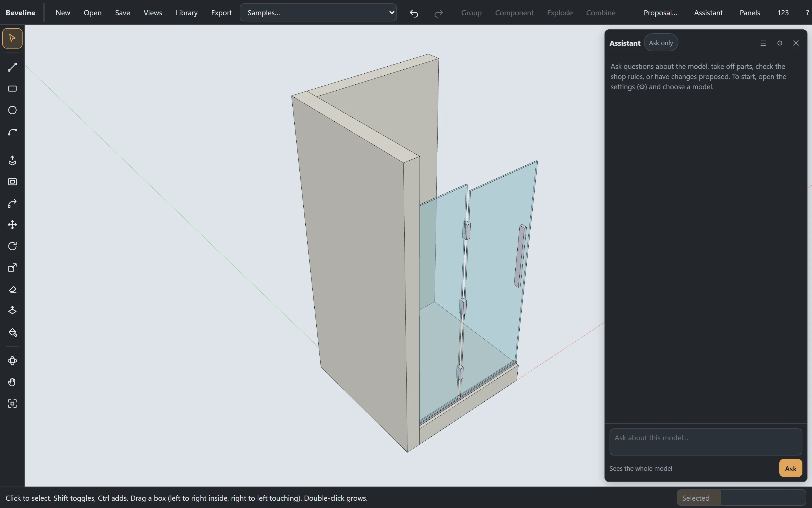Click the Explode button
The height and width of the screenshot is (508, 812).
click(x=560, y=13)
